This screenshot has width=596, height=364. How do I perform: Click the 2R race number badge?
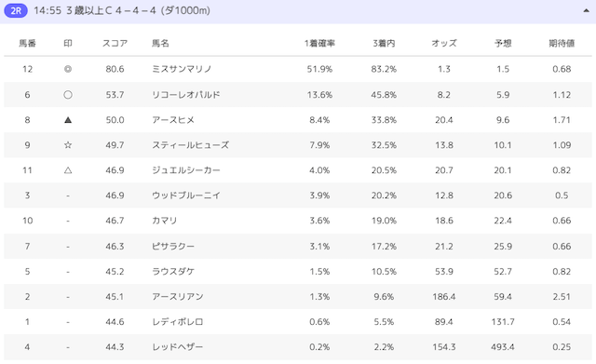(x=16, y=10)
